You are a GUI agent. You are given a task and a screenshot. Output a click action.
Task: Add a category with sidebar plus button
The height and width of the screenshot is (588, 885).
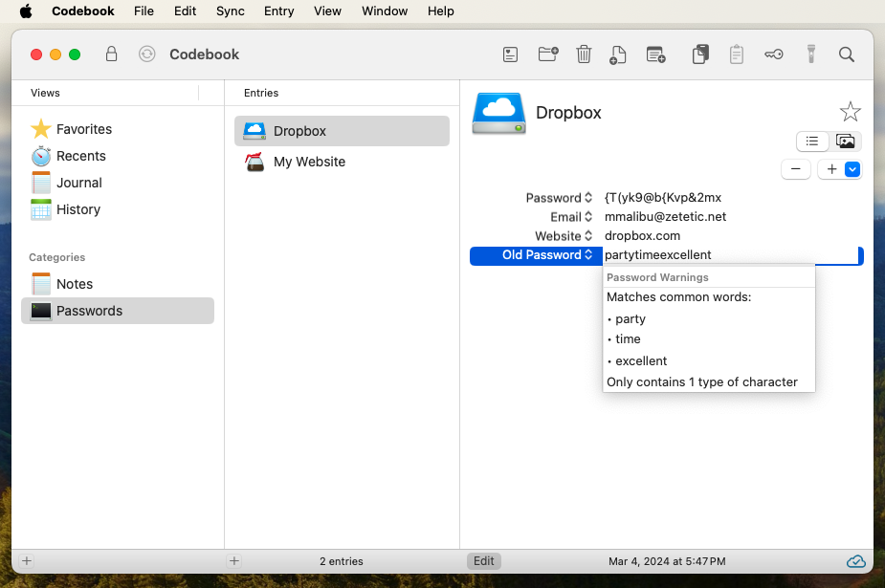click(27, 561)
